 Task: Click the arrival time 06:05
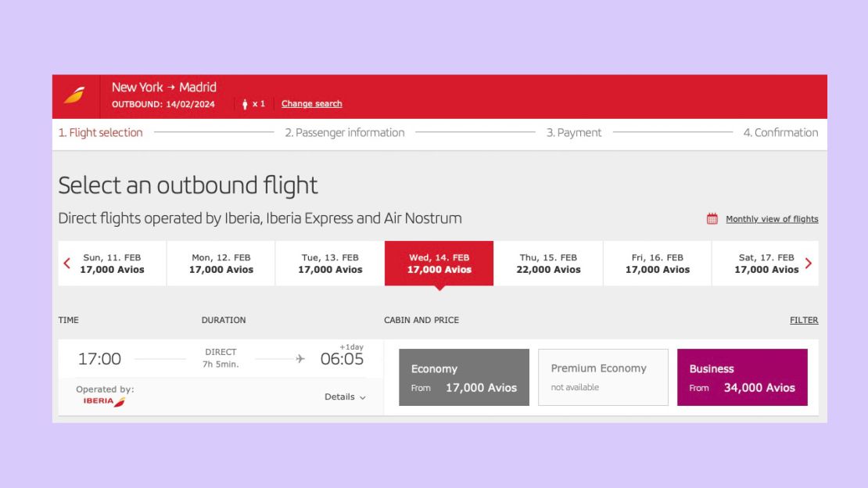pos(342,359)
